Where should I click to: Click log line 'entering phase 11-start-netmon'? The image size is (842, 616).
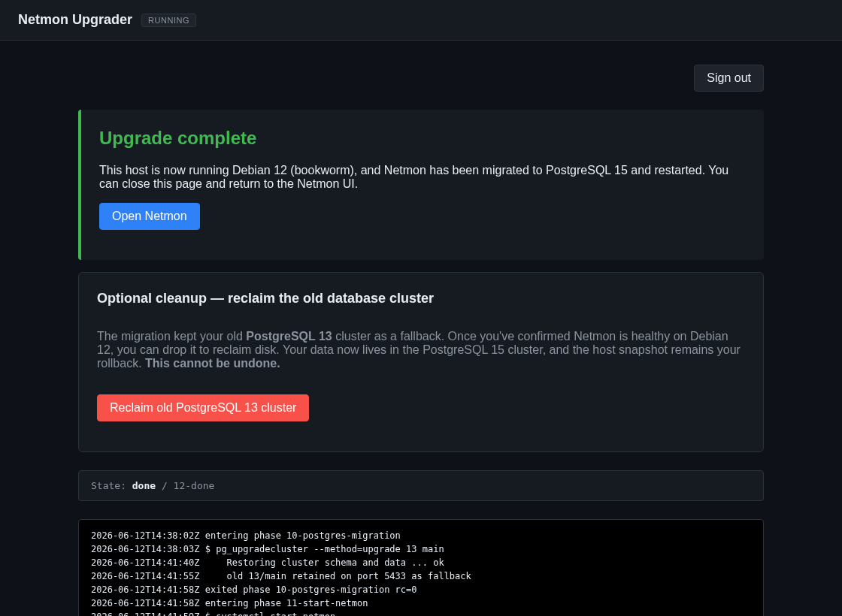[229, 603]
